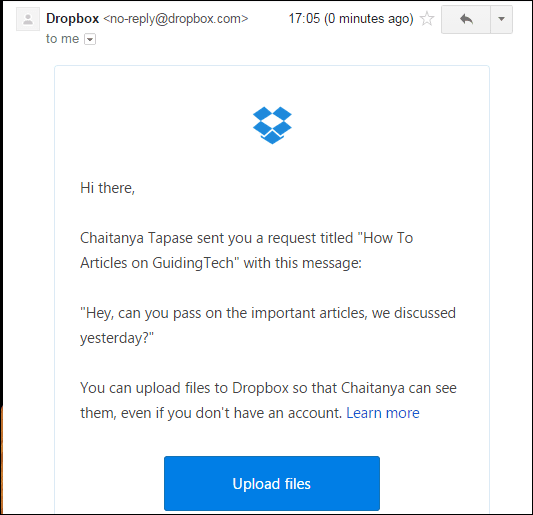Click the 'Hey, can you pass on' message

point(268,325)
